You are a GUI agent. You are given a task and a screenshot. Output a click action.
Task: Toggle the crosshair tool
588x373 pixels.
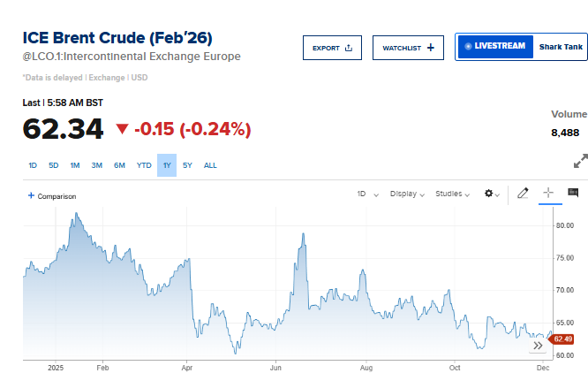548,193
